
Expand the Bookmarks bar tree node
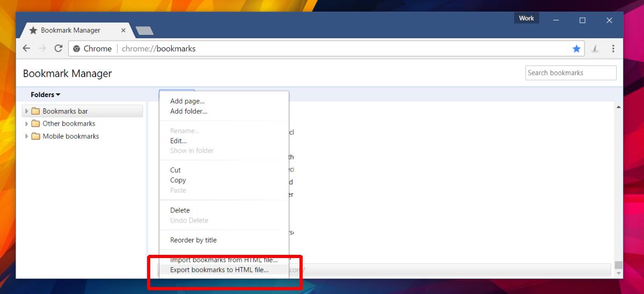(x=26, y=111)
